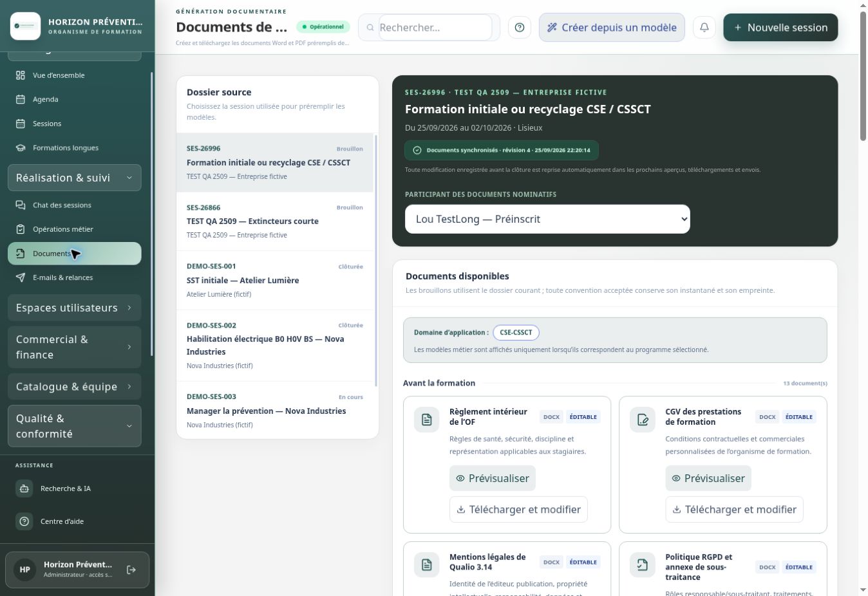The image size is (868, 596).
Task: Click the Documents synchronisés révision 4 badge
Action: [502, 150]
